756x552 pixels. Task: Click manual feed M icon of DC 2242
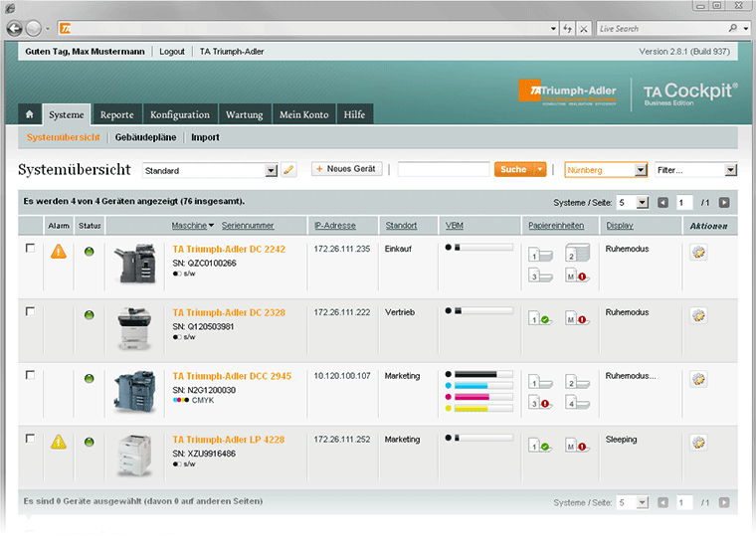[x=577, y=276]
